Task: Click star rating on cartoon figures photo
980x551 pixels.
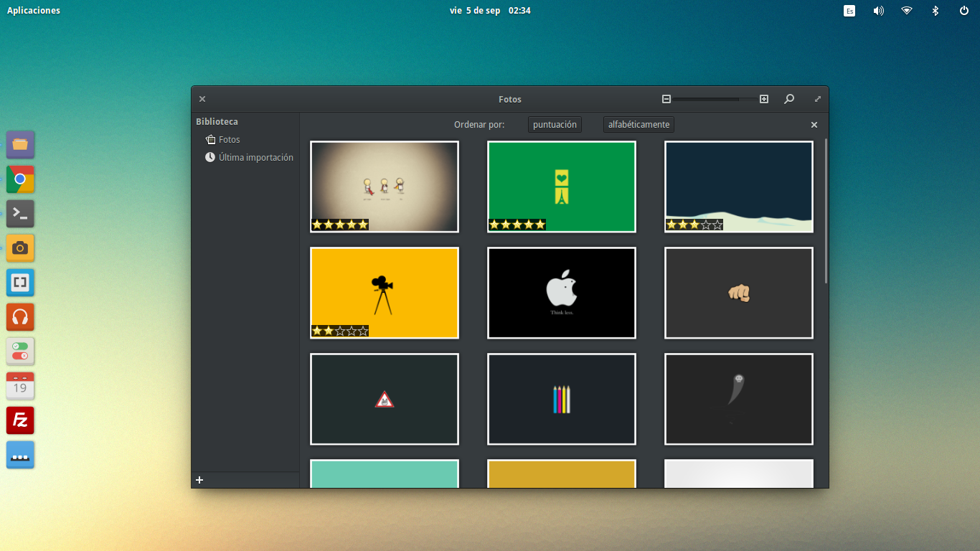Action: pyautogui.click(x=340, y=225)
